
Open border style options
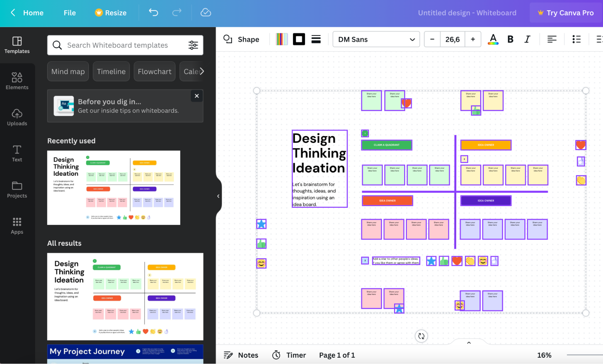coord(316,39)
